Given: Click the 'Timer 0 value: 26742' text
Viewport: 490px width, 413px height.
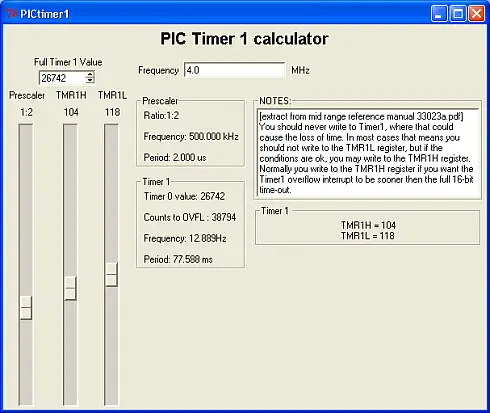Looking at the screenshot, I should (184, 196).
